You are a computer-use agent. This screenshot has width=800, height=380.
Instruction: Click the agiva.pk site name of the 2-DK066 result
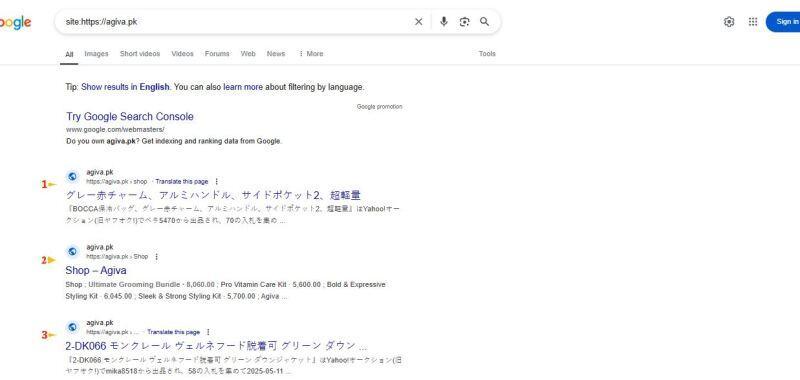pos(100,322)
